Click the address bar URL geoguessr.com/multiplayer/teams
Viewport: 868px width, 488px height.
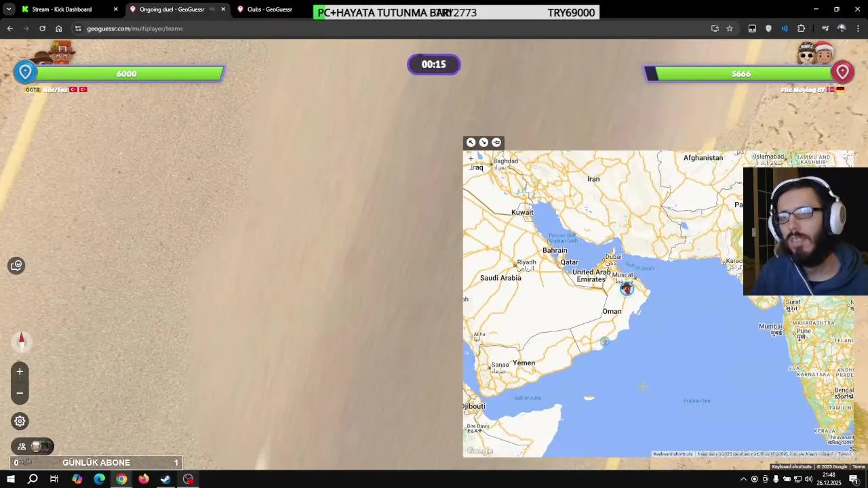(135, 28)
